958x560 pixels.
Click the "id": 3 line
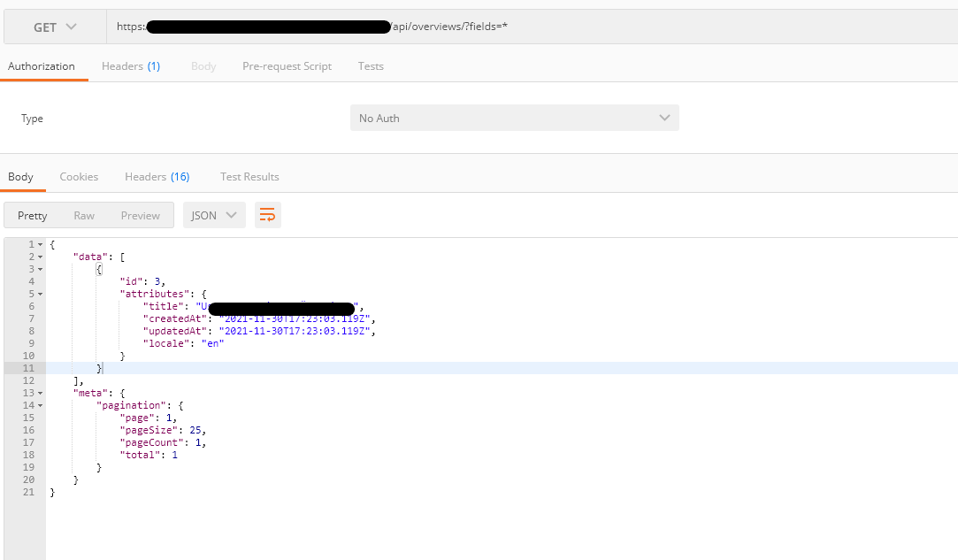click(x=142, y=281)
